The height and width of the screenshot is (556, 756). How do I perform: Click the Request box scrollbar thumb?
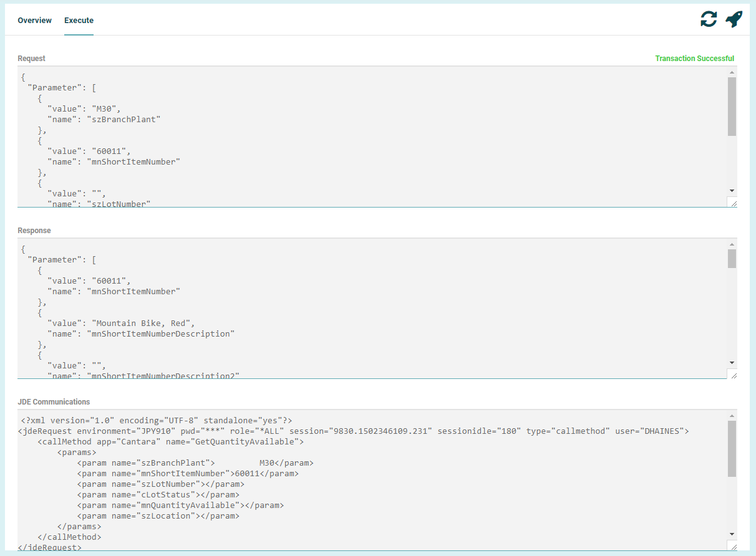click(732, 106)
